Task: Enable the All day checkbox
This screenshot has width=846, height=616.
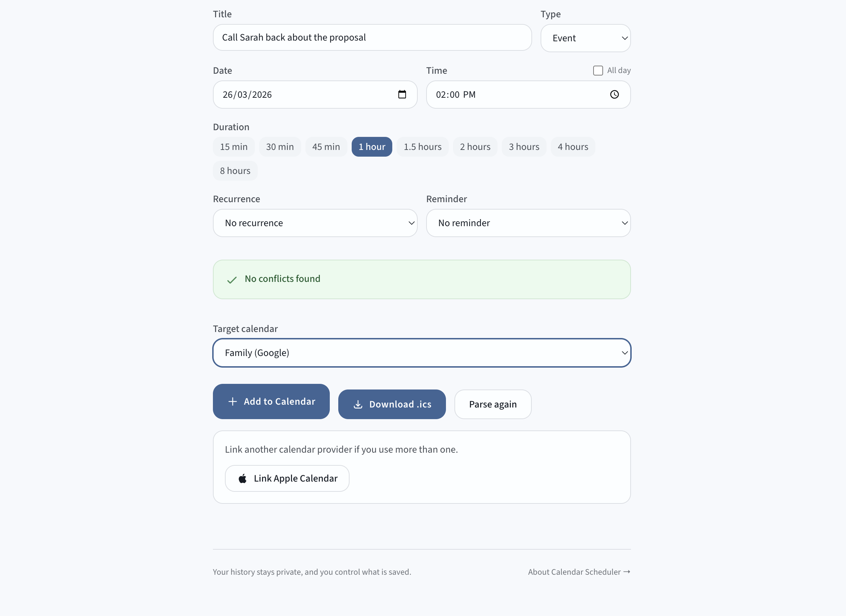Action: [x=598, y=71]
